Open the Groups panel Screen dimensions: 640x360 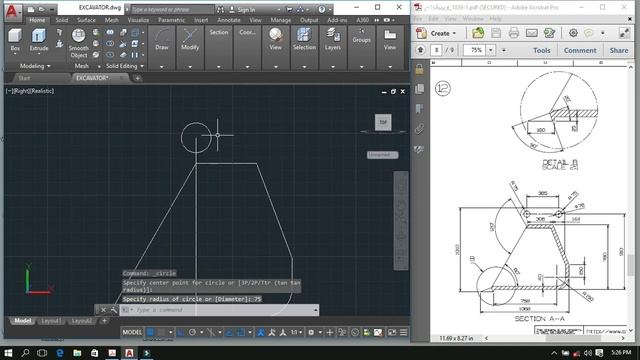pos(361,36)
